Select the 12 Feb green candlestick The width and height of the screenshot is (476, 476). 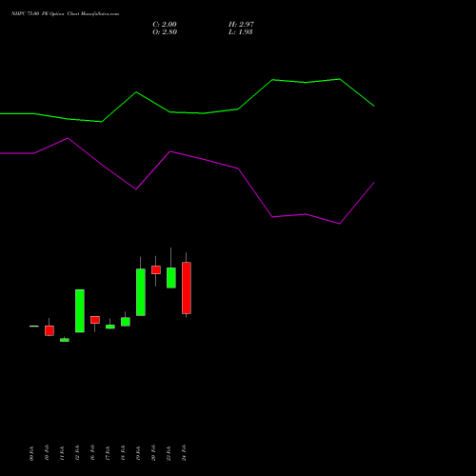click(x=80, y=310)
